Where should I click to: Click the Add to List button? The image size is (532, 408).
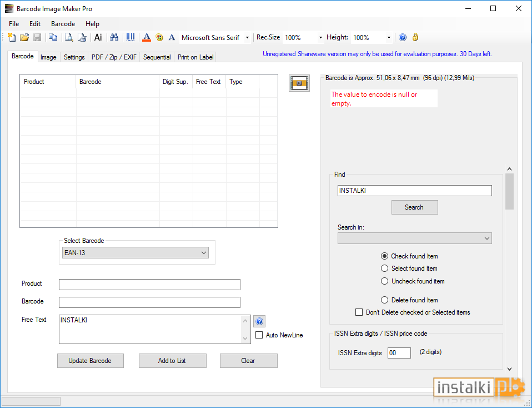[x=172, y=361]
